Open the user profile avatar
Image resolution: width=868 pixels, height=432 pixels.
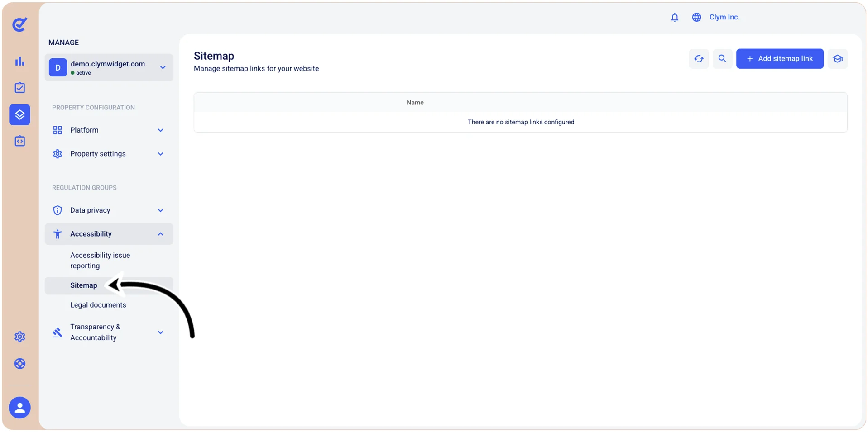pos(19,408)
